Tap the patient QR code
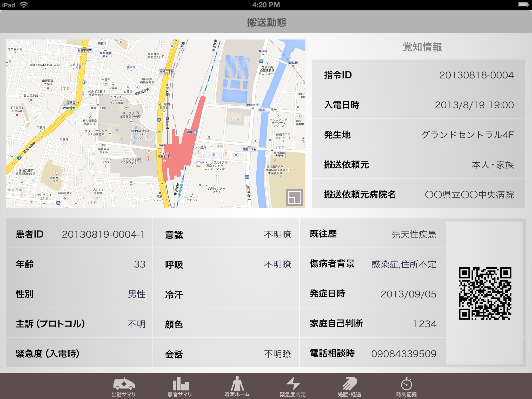 (485, 293)
